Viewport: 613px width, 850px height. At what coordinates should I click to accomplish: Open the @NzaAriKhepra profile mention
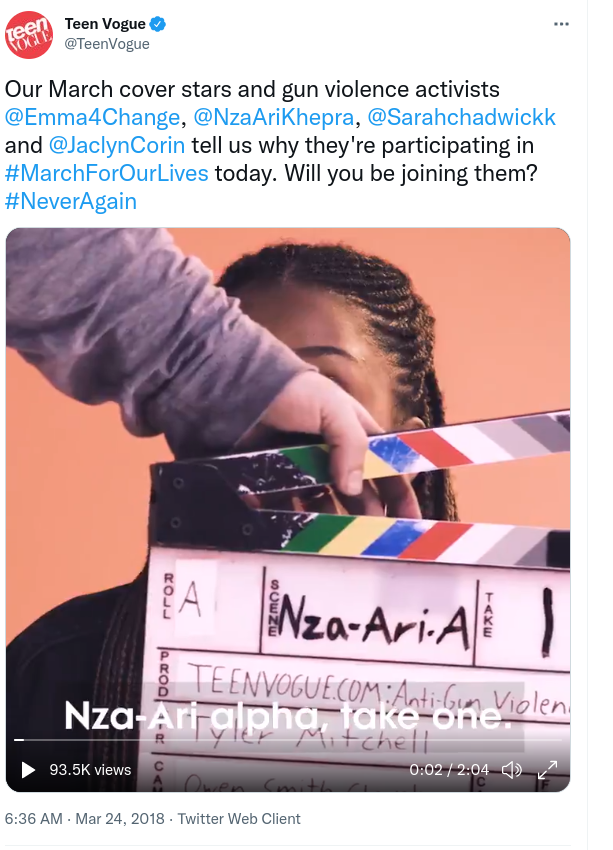273,117
